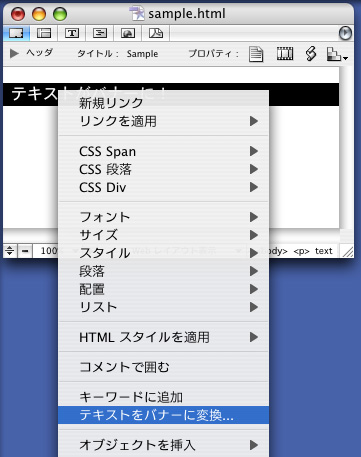The width and height of the screenshot is (361, 457).
Task: Open the stair-step properties dropdown icon
Action: (337, 54)
